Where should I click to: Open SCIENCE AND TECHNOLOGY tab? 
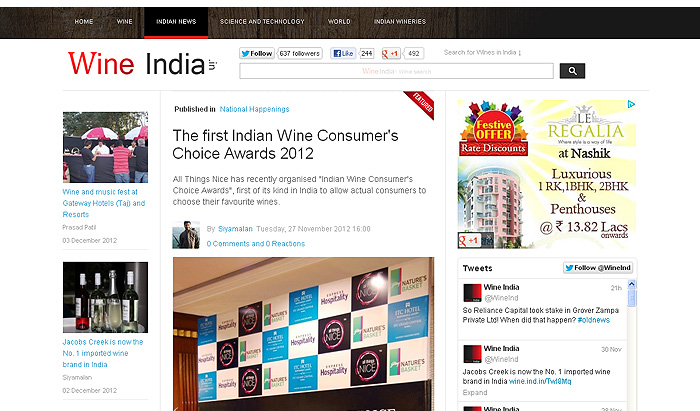point(262,21)
